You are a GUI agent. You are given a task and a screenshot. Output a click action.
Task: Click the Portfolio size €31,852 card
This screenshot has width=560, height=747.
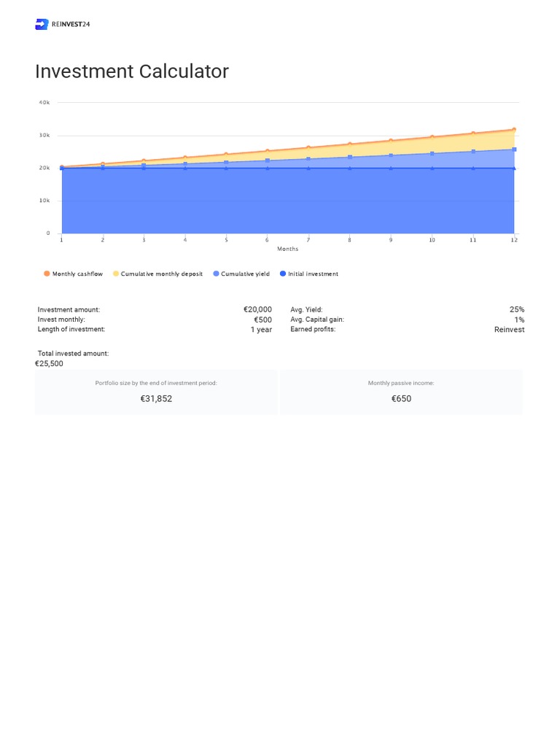pyautogui.click(x=156, y=392)
